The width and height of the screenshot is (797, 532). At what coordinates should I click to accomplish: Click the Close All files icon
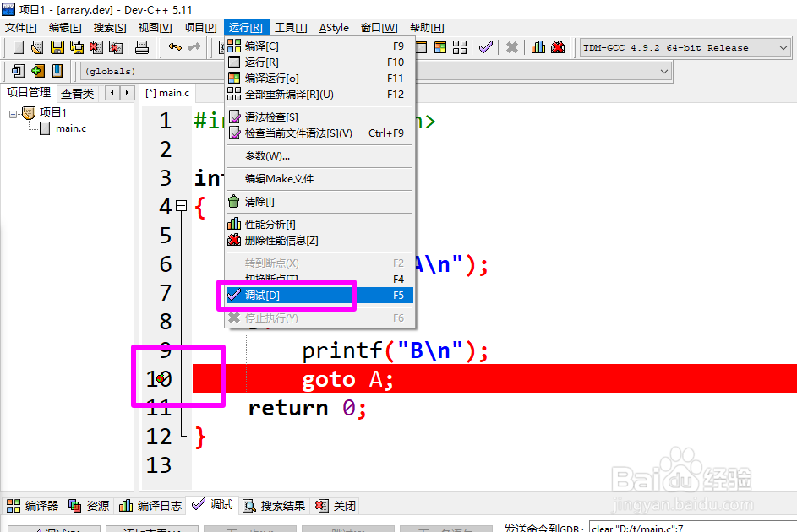point(116,48)
